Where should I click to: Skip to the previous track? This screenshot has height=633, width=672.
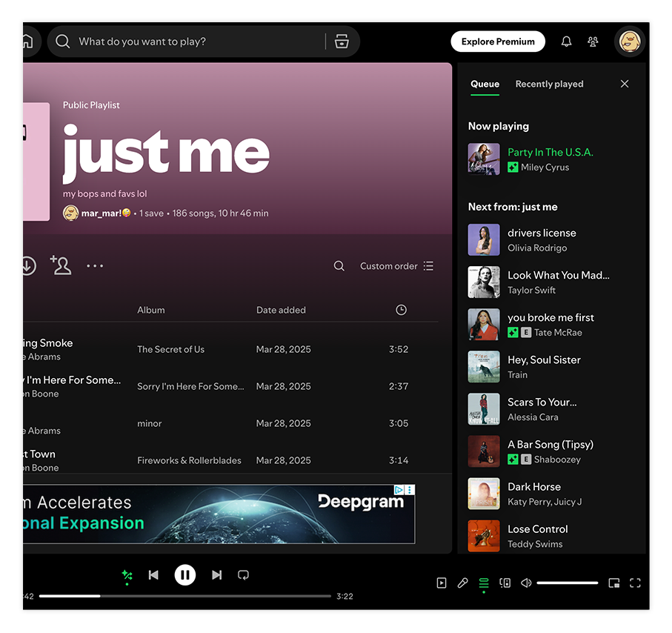pos(153,575)
